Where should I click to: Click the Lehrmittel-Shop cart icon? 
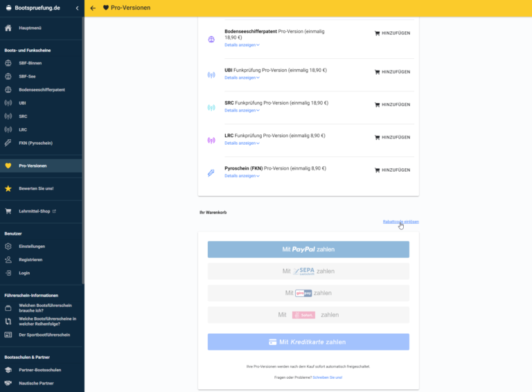coord(8,211)
